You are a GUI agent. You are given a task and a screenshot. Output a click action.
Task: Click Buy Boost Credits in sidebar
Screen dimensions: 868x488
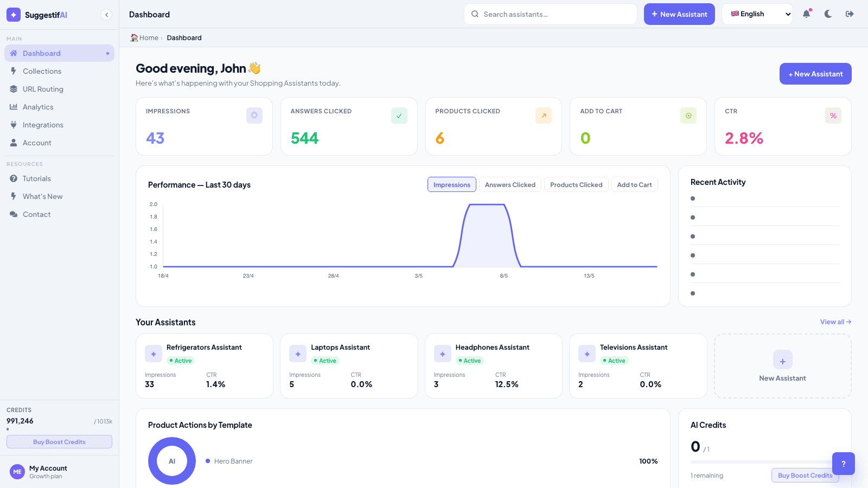[59, 441]
